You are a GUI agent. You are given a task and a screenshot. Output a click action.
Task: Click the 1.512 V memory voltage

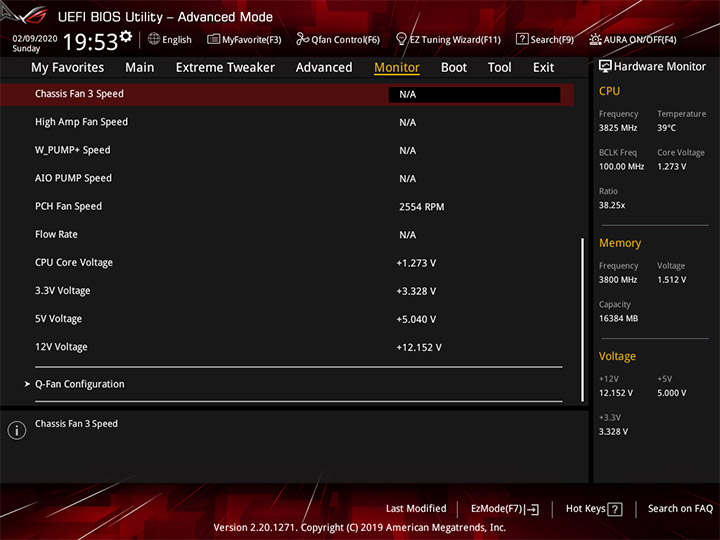pyautogui.click(x=671, y=280)
